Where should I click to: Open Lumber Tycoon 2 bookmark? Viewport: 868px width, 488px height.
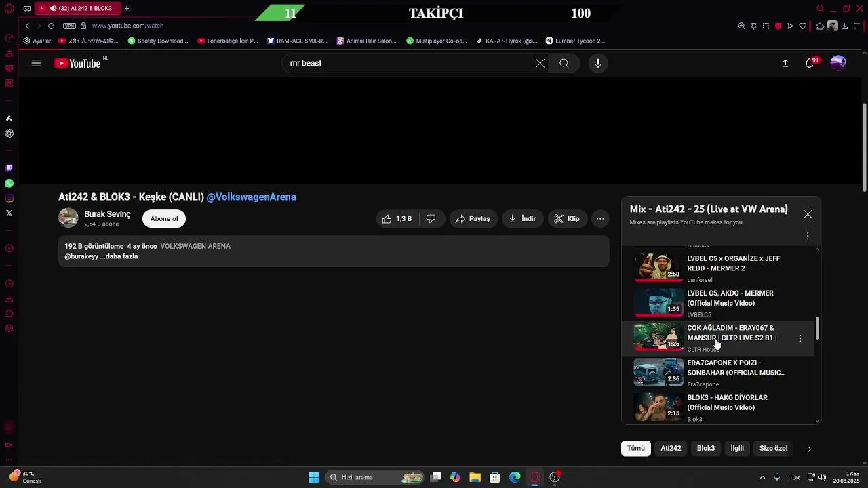tap(575, 41)
